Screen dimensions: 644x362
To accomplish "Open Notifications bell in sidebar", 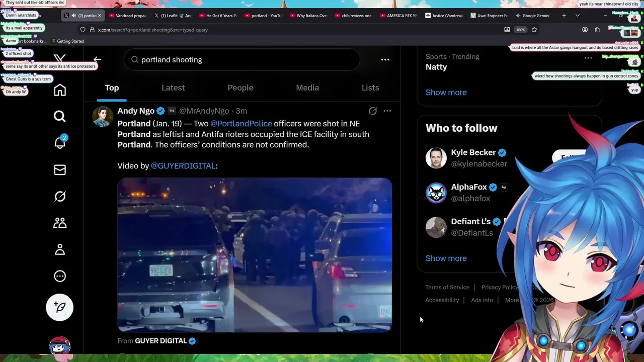I will [x=60, y=143].
